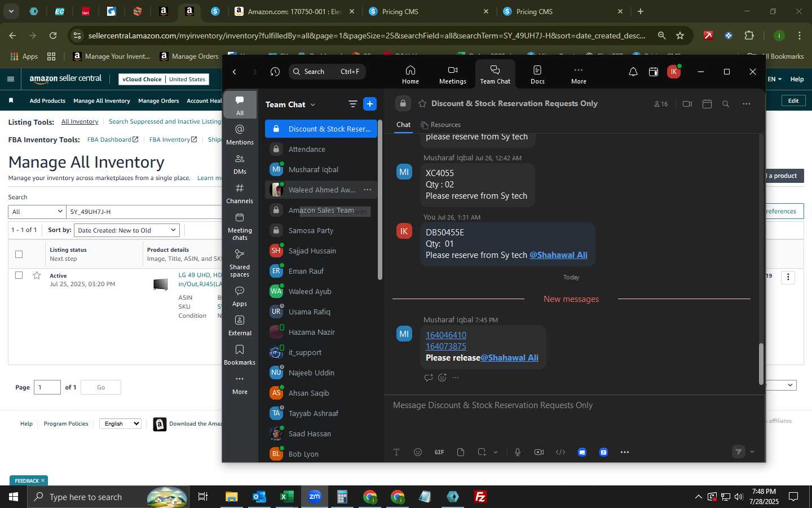This screenshot has height=508, width=812.
Task: Open options for Waleed Ahmed Aw... chat
Action: point(368,190)
